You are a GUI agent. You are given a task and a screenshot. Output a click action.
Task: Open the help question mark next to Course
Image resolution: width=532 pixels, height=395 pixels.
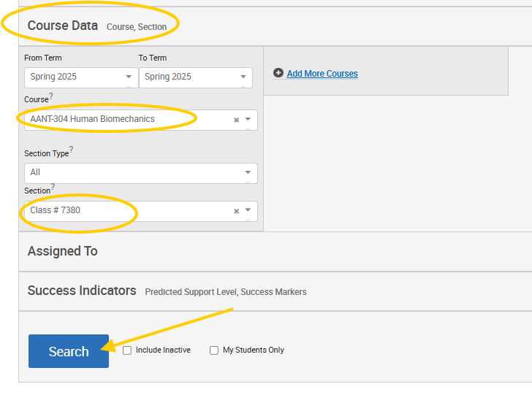point(51,96)
